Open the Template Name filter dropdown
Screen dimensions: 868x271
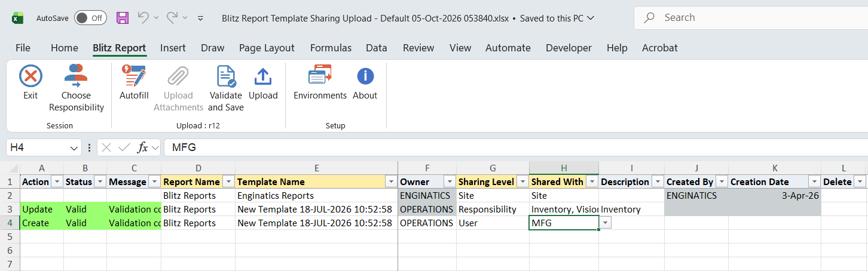(x=391, y=181)
